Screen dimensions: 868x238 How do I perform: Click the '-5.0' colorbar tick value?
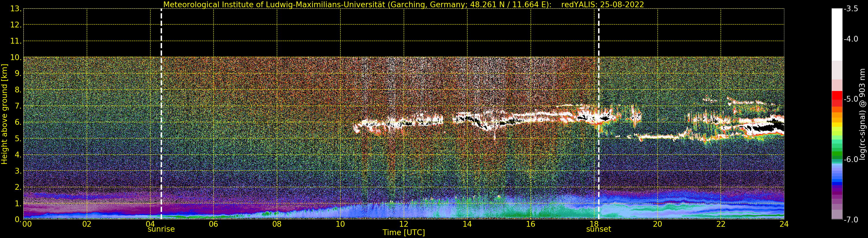851,99
